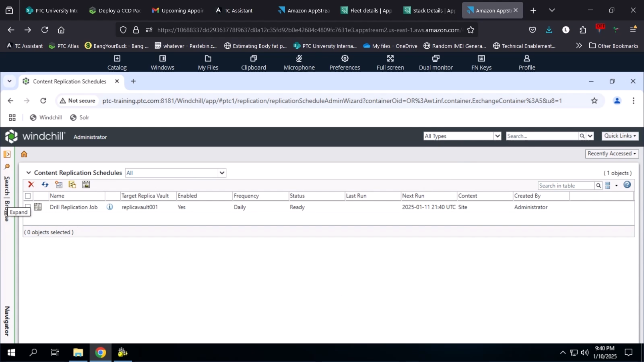
Task: Collapse the Content Replication Schedules section
Action: click(29, 173)
